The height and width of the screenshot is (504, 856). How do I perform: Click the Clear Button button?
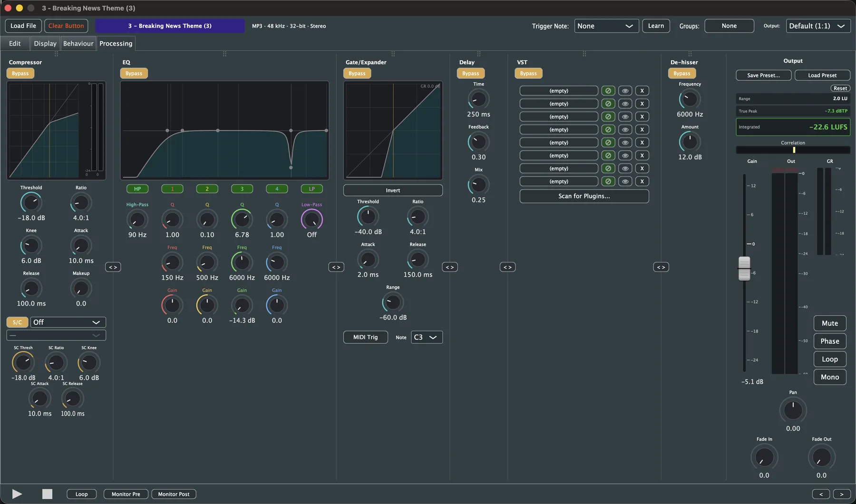[66, 26]
